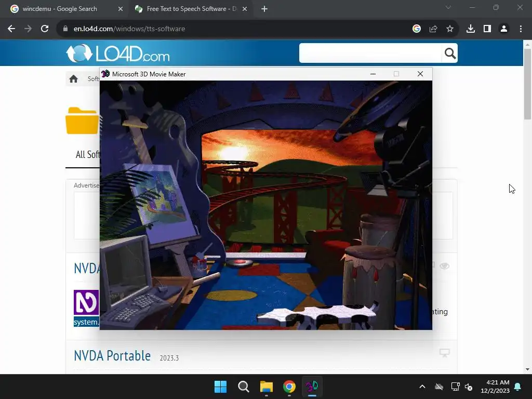Show hidden system tray icons
532x399 pixels.
[x=422, y=387]
